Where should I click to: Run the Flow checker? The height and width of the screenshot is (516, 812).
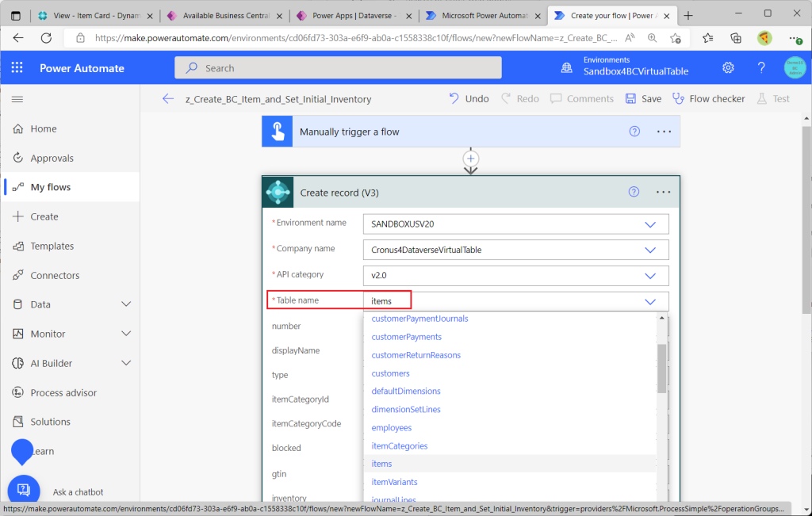tap(708, 99)
